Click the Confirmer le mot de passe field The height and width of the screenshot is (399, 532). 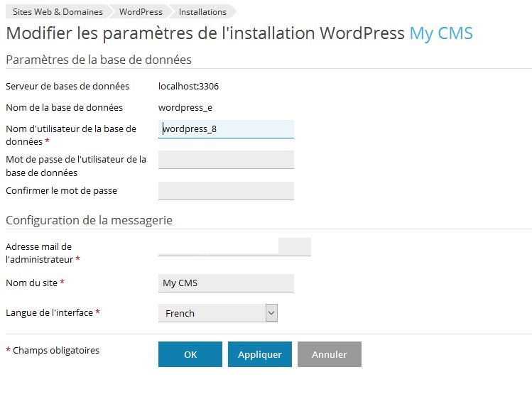tap(226, 191)
